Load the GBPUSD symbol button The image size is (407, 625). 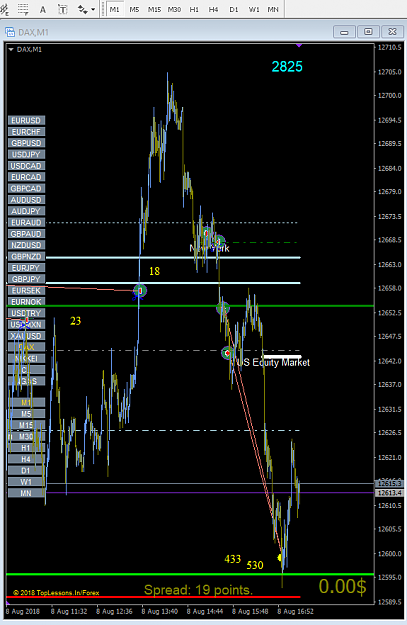(26, 143)
